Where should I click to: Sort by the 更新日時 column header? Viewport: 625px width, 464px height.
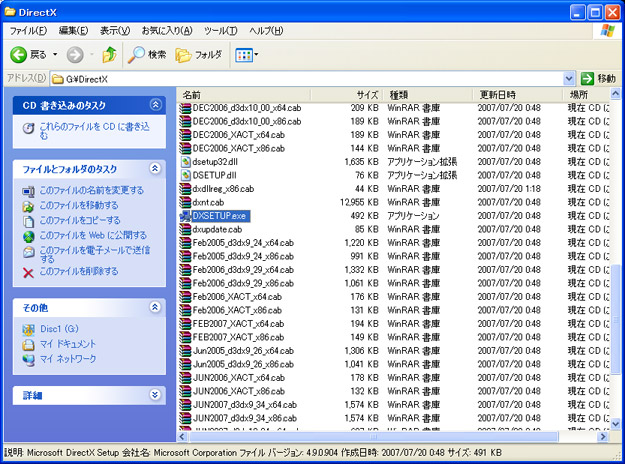tap(518, 95)
